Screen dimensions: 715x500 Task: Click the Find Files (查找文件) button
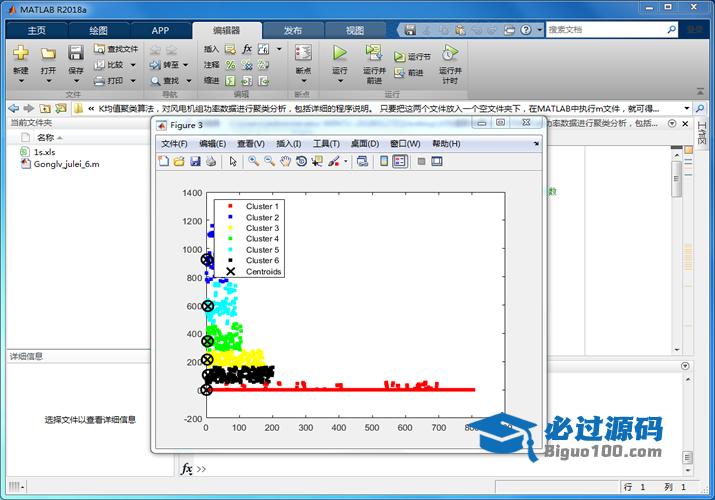(116, 48)
